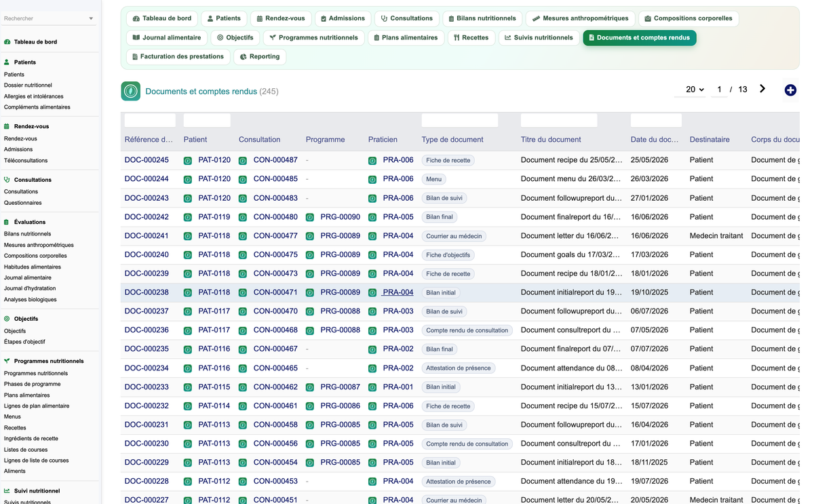Image resolution: width=814 pixels, height=504 pixels.
Task: Open Facturation des prestations tab
Action: (178, 57)
